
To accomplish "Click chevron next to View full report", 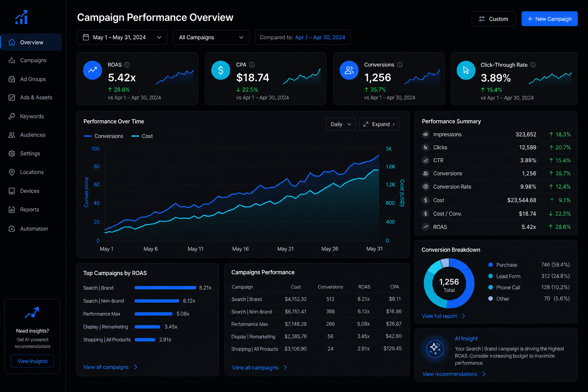I will tap(464, 316).
